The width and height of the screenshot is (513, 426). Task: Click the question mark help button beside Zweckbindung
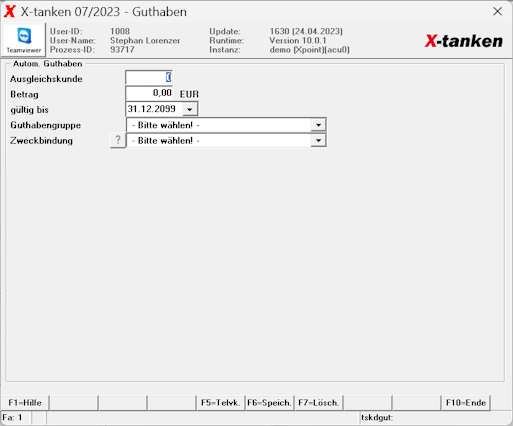click(x=118, y=140)
